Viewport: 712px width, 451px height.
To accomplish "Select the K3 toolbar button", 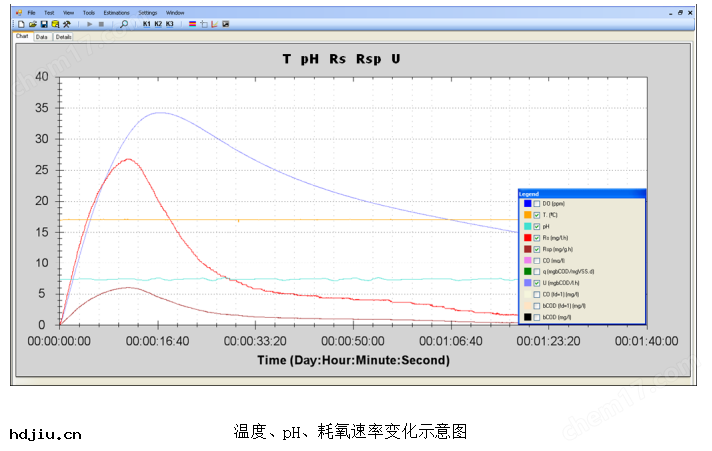I will coord(169,23).
